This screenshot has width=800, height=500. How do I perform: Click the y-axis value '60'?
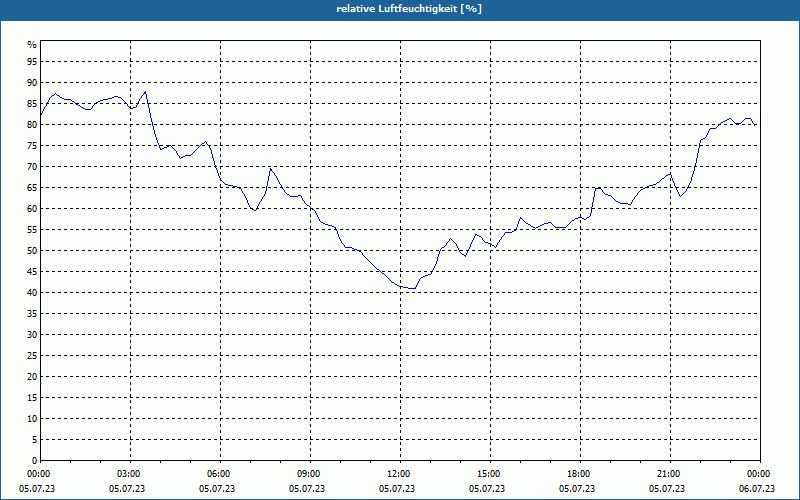click(x=32, y=209)
